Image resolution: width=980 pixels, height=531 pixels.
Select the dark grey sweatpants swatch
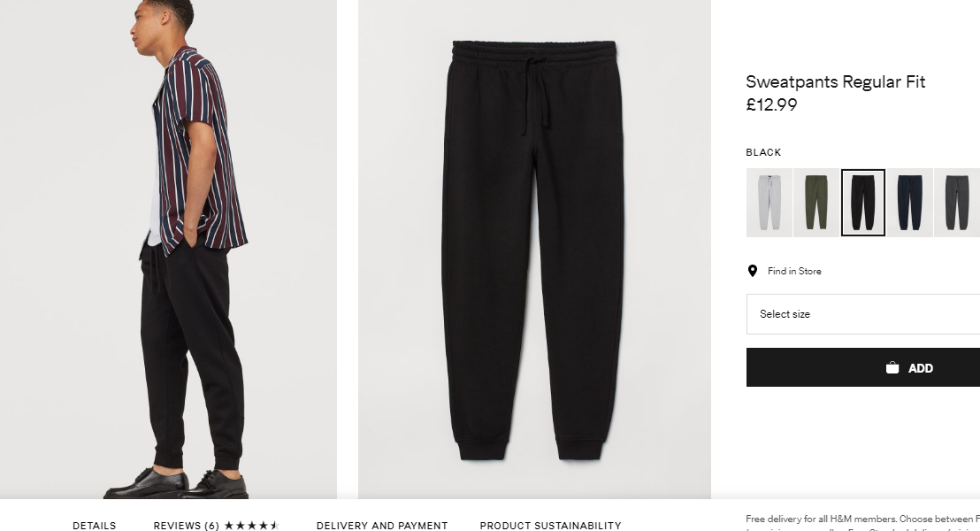click(x=957, y=203)
